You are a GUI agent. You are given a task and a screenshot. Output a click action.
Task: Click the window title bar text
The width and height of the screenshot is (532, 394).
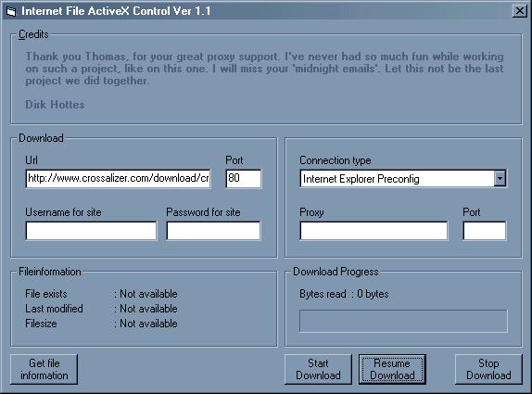pos(116,11)
